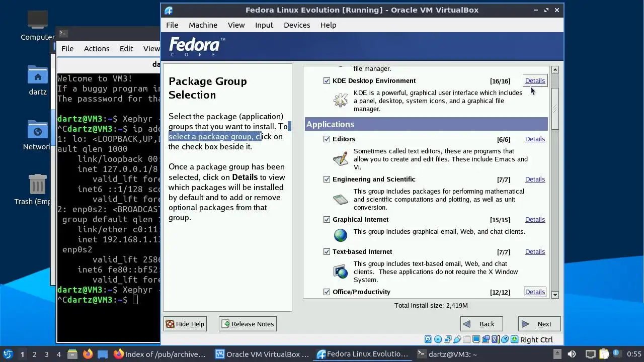Open the VirtualBox Devices menu
The image size is (644, 362).
pos(297,25)
